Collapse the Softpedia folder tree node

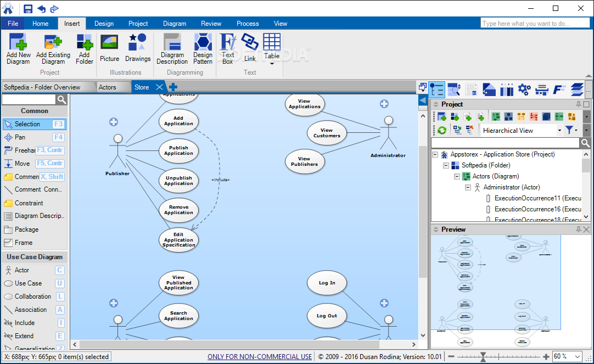[446, 165]
